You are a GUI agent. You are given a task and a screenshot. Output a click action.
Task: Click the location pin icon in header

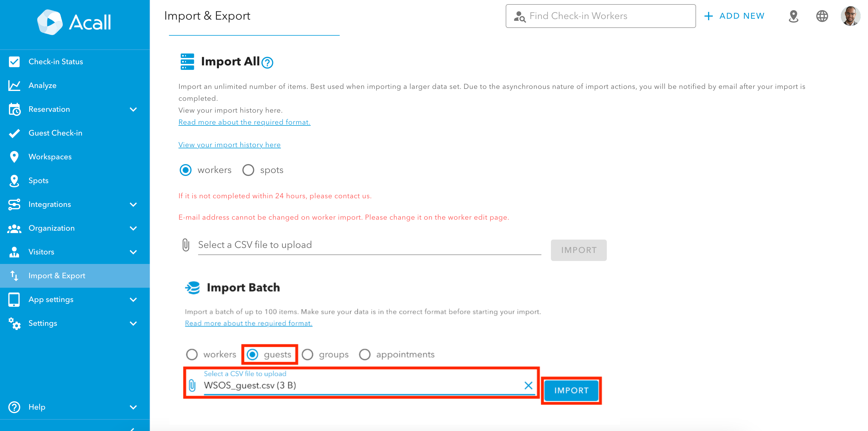point(794,16)
